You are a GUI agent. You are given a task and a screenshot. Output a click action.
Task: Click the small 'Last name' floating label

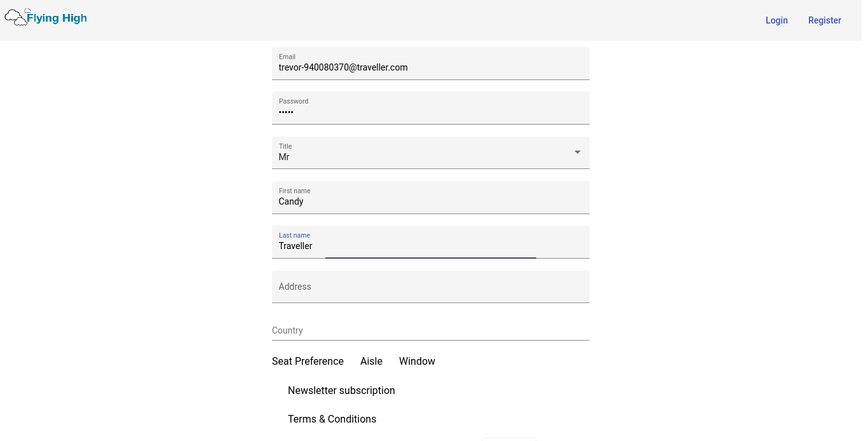coord(294,235)
